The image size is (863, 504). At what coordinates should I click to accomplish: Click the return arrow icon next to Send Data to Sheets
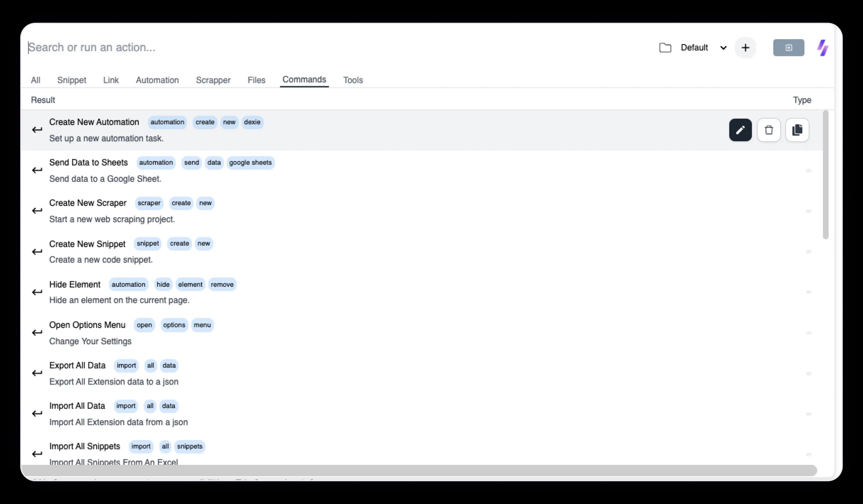pyautogui.click(x=37, y=171)
